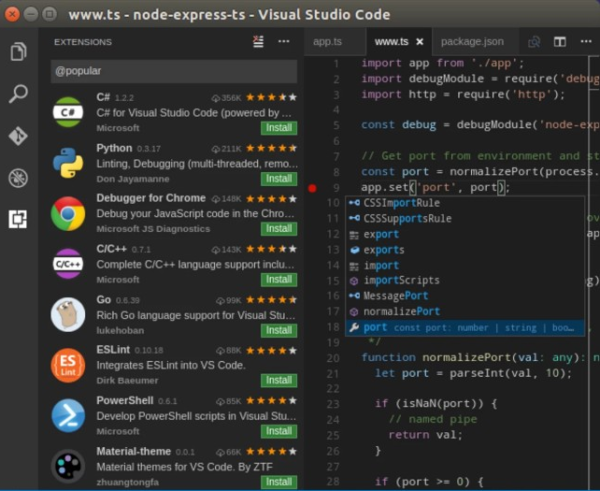Install the C# extension
The image size is (600, 491).
pyautogui.click(x=279, y=128)
